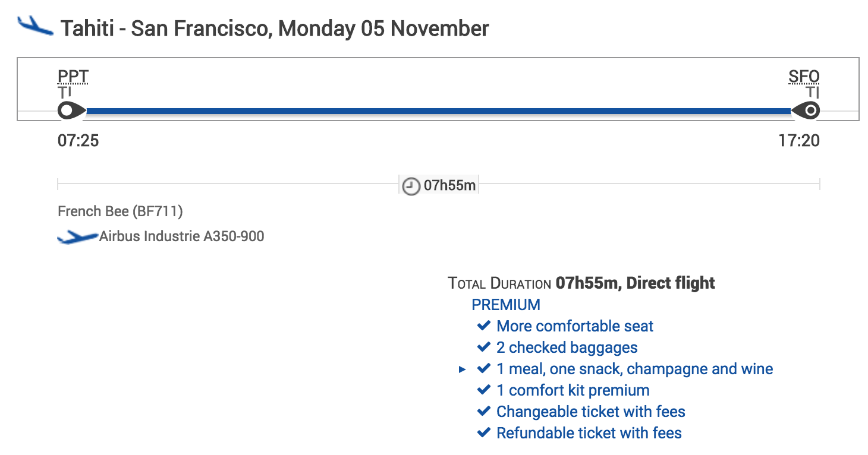Open the 1 meal, one snack, champagne text
Screen dimensions: 868x455
click(634, 369)
